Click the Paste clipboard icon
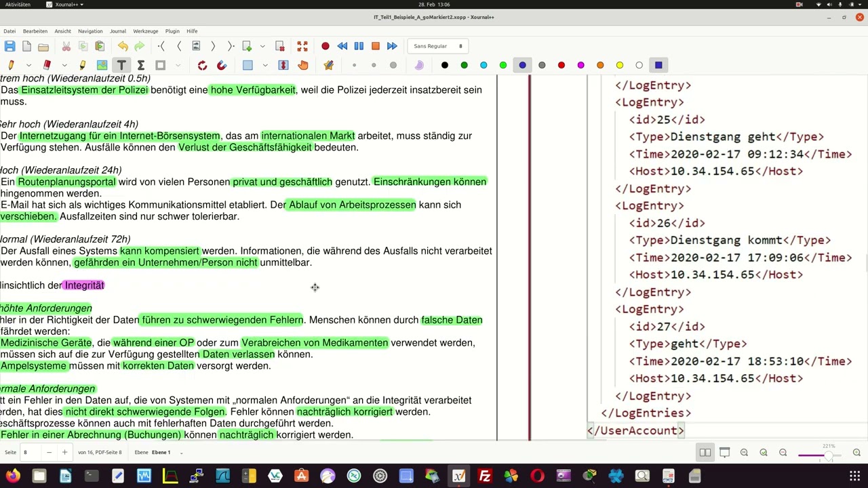868x488 pixels. click(x=100, y=46)
